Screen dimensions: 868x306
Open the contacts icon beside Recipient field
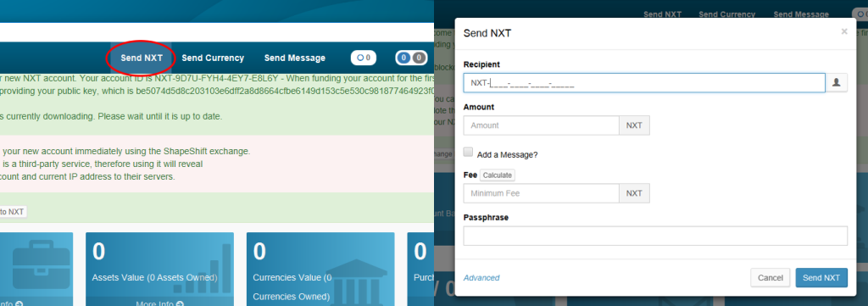[837, 83]
